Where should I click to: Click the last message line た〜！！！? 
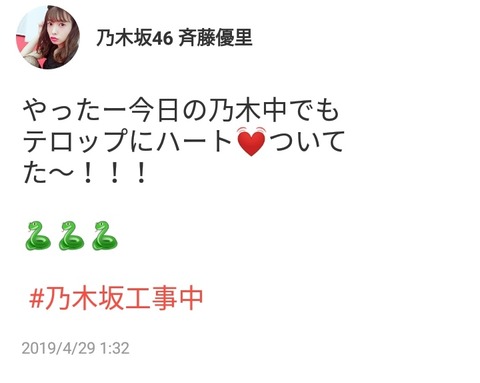[x=85, y=173]
